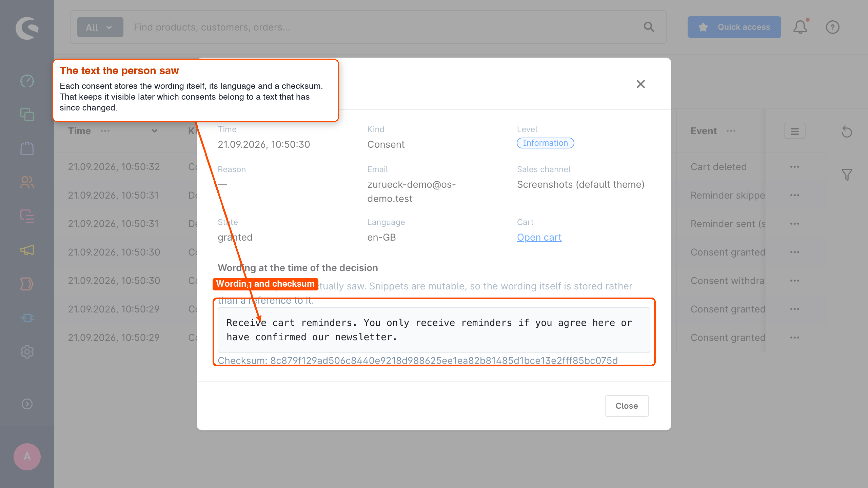The width and height of the screenshot is (868, 488).
Task: Open the Flow/tag sidebar icon
Action: click(x=27, y=284)
